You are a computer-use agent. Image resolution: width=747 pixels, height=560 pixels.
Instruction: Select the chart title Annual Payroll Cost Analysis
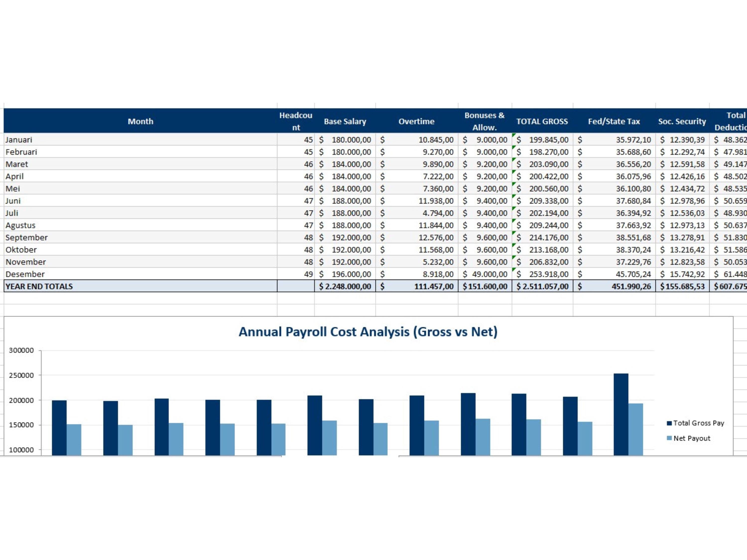[x=368, y=332]
